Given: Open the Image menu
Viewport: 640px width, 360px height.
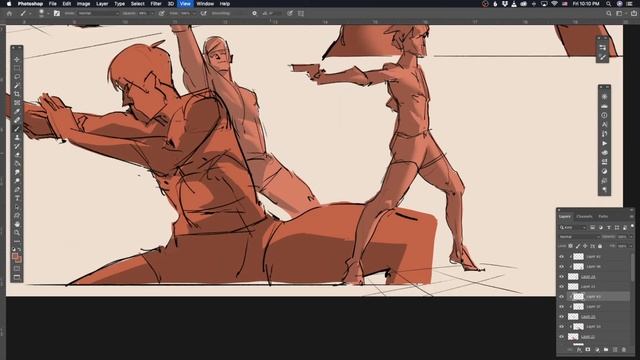Looking at the screenshot, I should (x=83, y=4).
